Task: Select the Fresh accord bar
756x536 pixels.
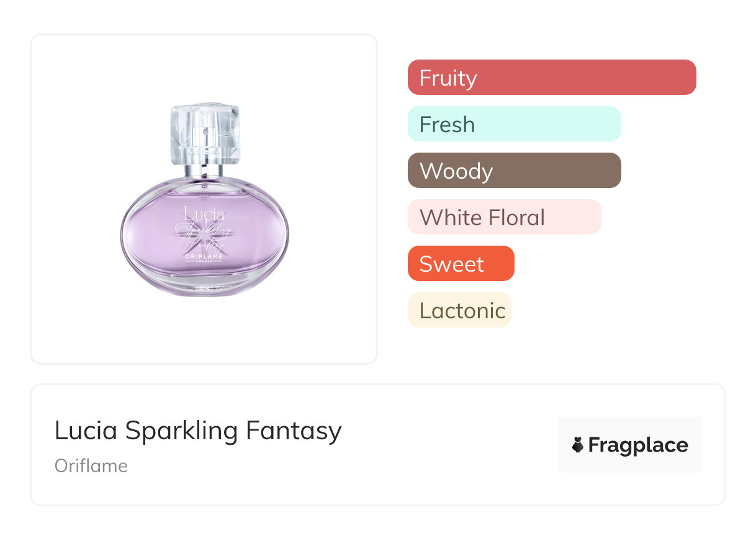Action: [514, 124]
